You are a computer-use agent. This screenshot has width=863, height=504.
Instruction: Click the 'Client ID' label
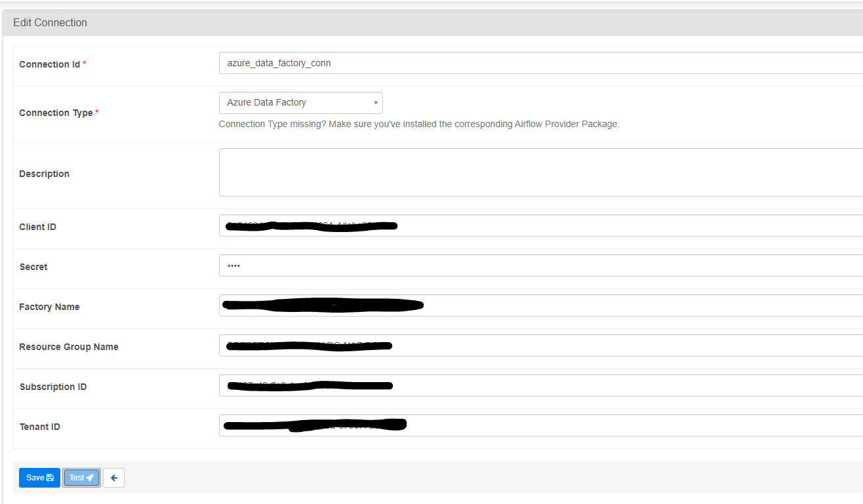37,227
